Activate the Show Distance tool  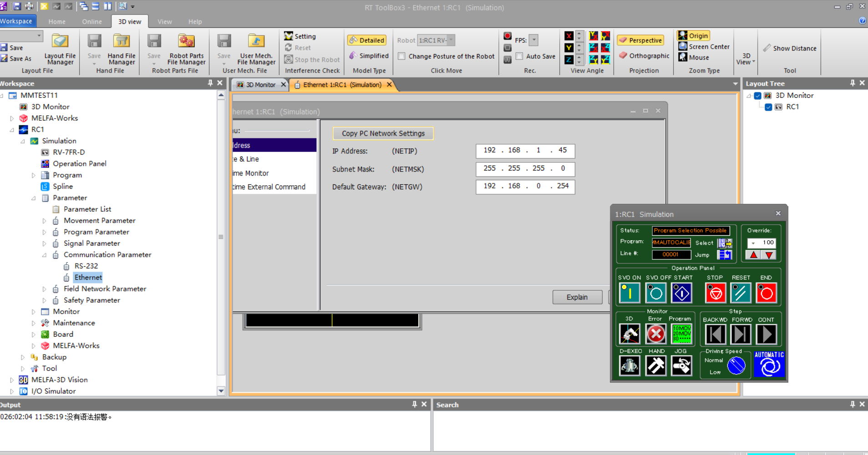coord(790,48)
